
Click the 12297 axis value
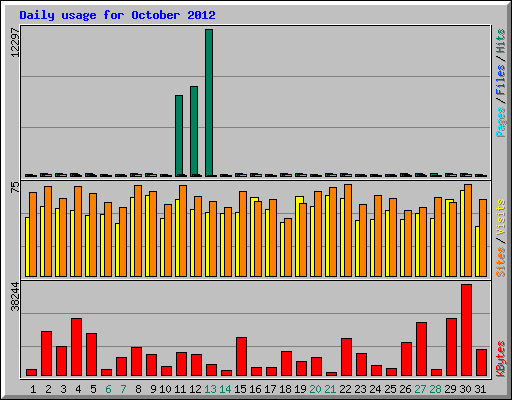(x=15, y=42)
